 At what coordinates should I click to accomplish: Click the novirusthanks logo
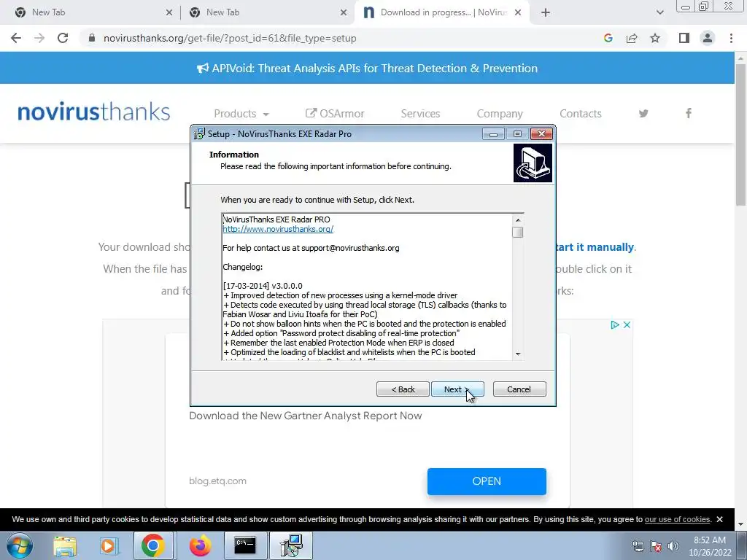point(94,112)
